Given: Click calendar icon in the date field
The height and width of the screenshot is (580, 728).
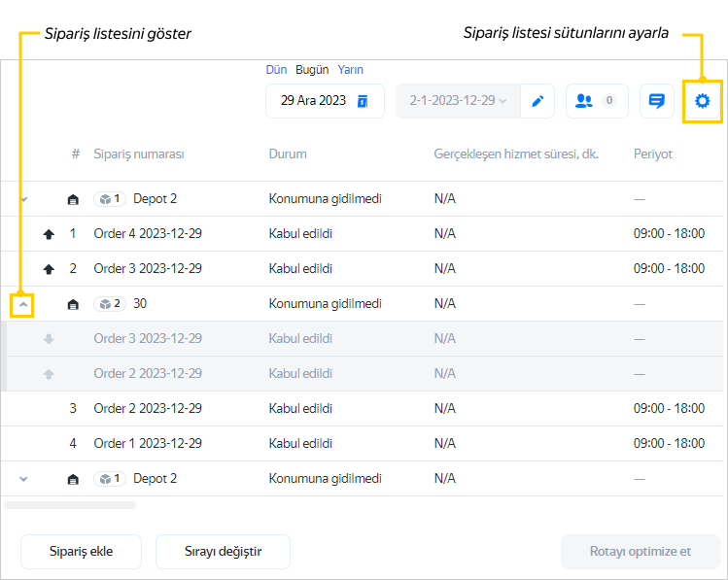Looking at the screenshot, I should pos(363,101).
